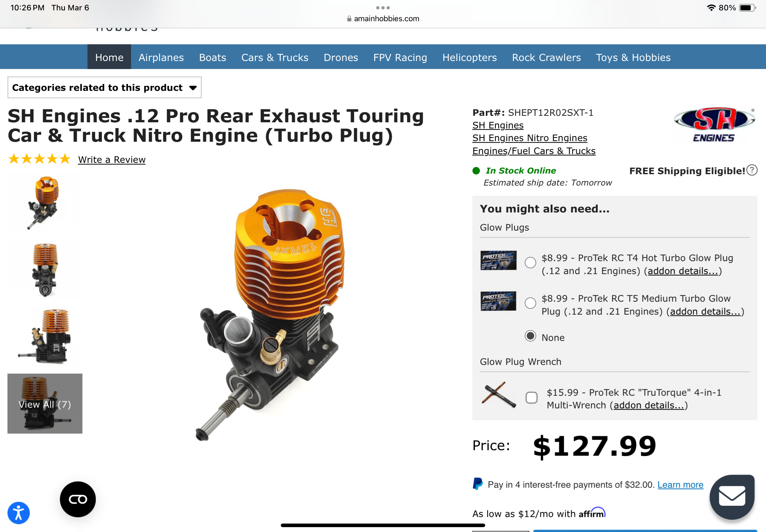Click the TruTorque multi-wrench product image
Image resolution: width=766 pixels, height=532 pixels.
click(x=499, y=395)
